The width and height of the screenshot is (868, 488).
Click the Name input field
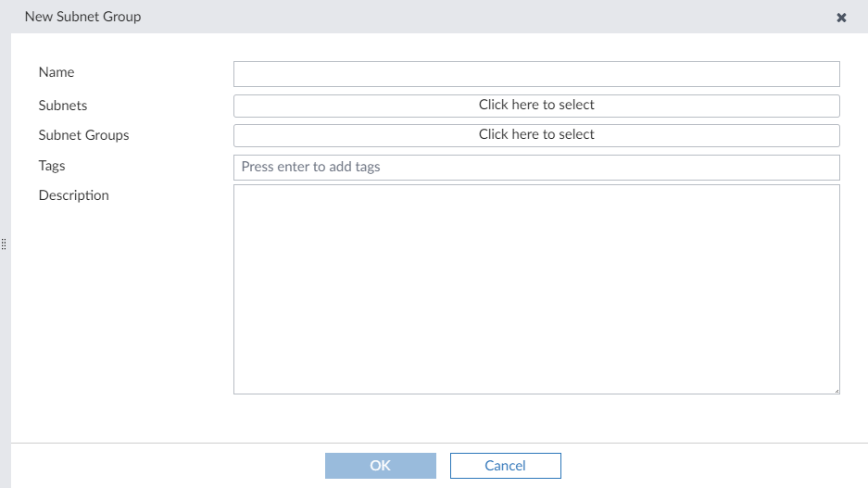(x=535, y=74)
